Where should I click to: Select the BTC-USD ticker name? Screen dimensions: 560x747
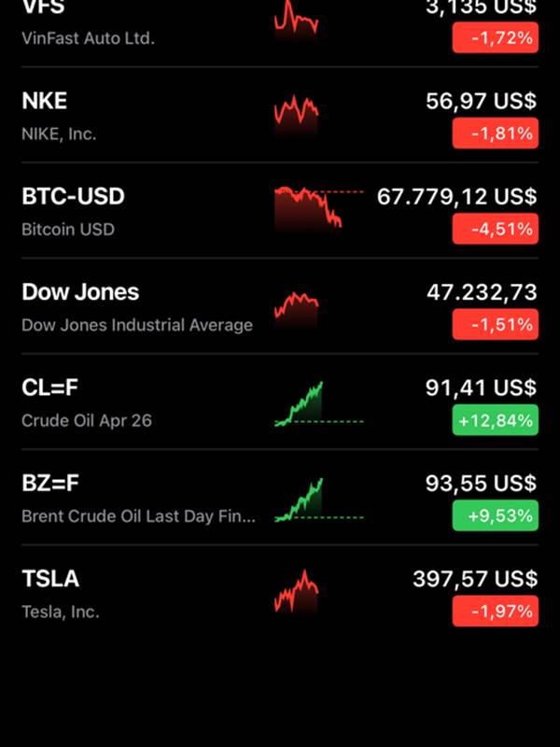73,197
